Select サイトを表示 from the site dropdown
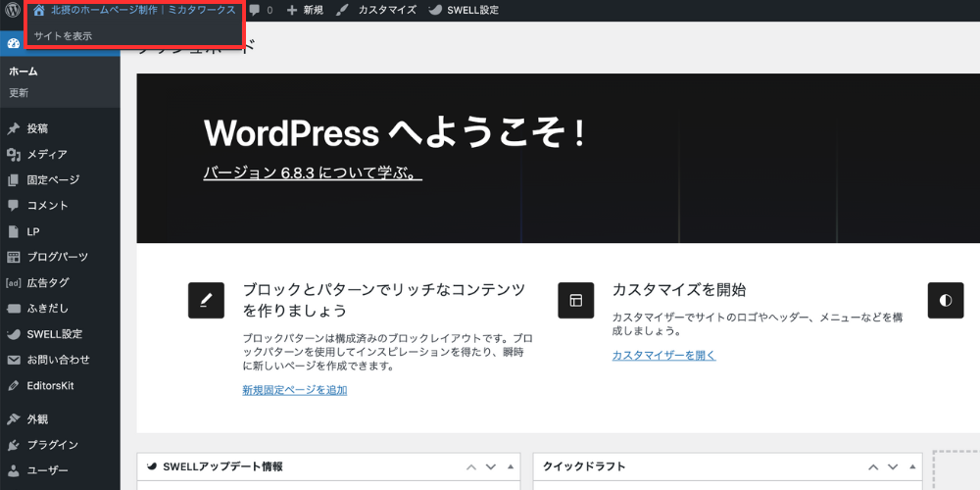The image size is (980, 490). [63, 36]
